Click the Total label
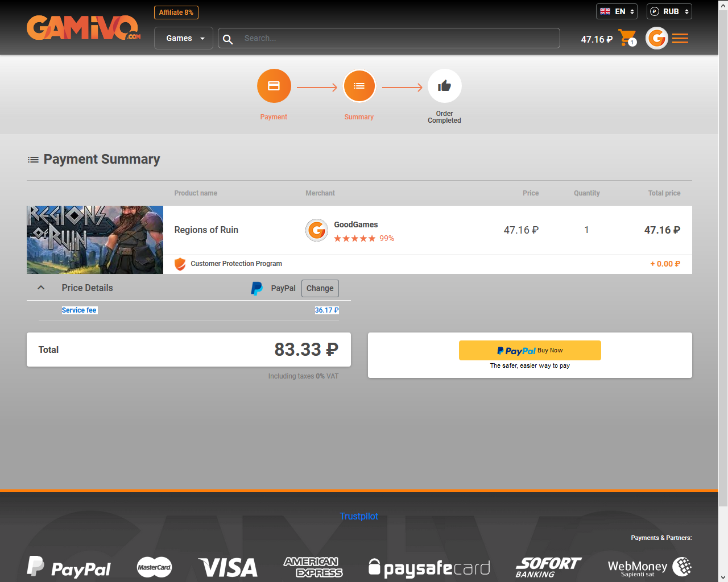The width and height of the screenshot is (728, 582). click(x=48, y=350)
